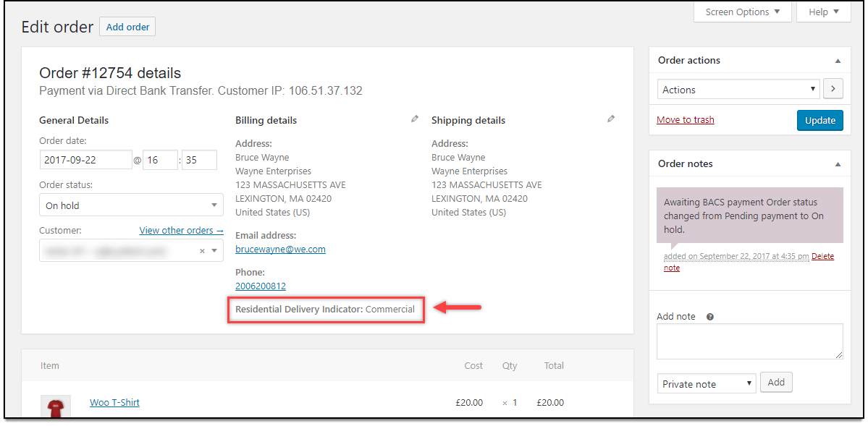This screenshot has height=426, width=868.
Task: Click the order minute field showing 35
Action: point(199,160)
